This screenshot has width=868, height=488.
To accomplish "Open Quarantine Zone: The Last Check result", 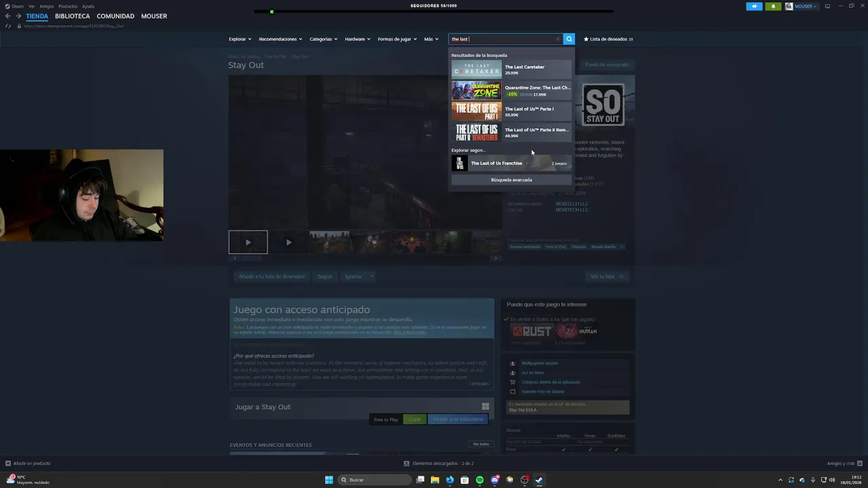I will tap(511, 90).
